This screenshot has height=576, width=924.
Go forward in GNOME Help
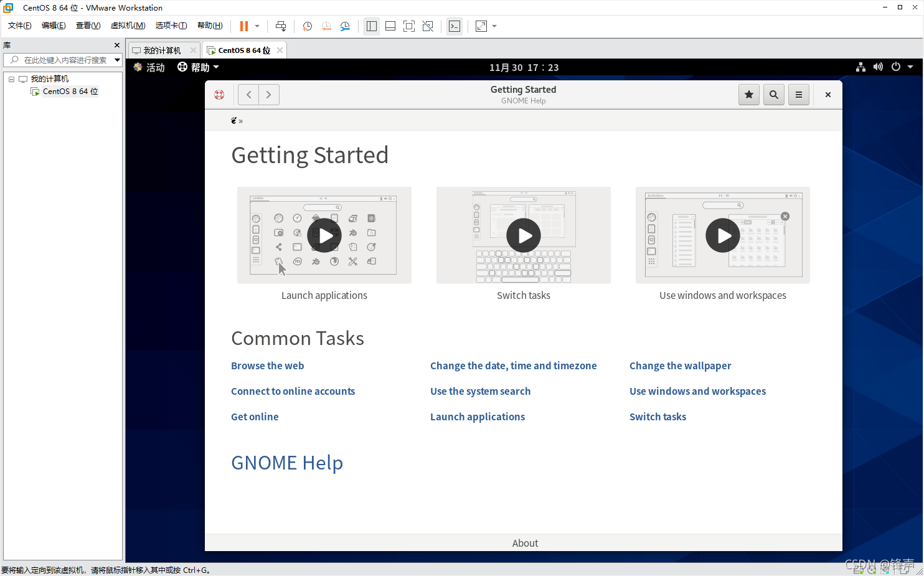(x=269, y=95)
